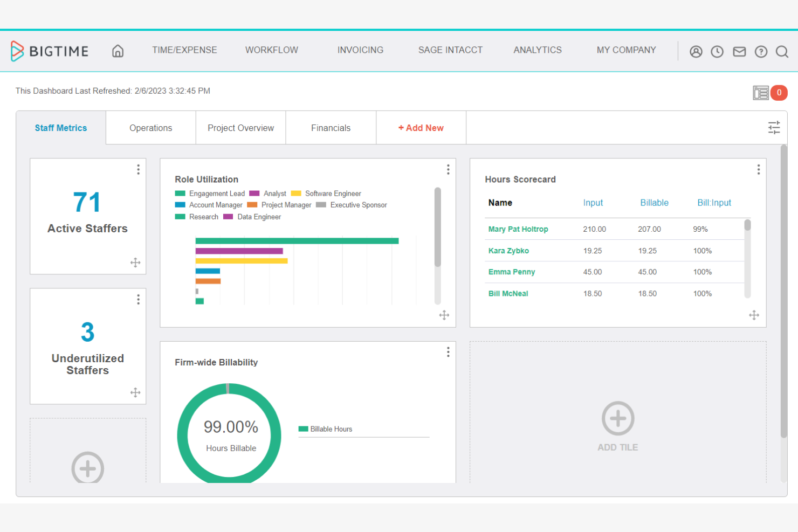This screenshot has height=532, width=798.
Task: Open the Active Staffers tile options menu
Action: coord(138,169)
